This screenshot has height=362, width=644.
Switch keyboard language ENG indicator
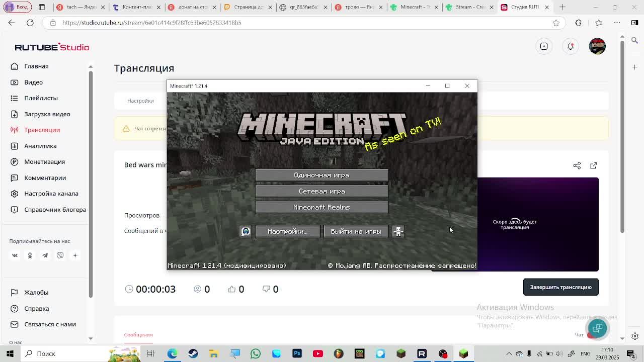[585, 354]
